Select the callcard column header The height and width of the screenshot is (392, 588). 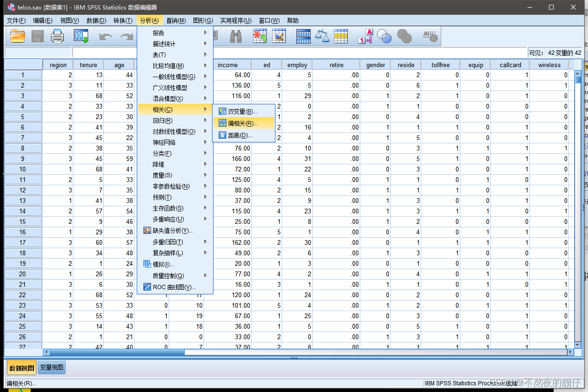coord(511,65)
